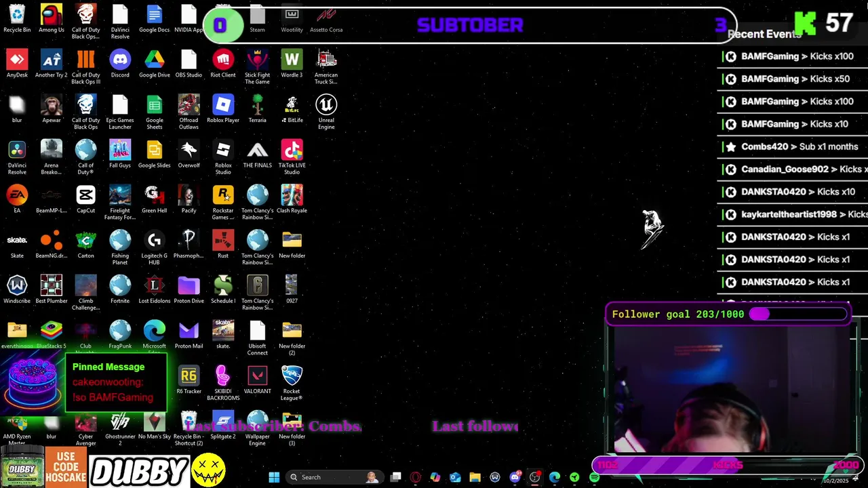Viewport: 868px width, 488px height.
Task: Launch Offroad Outlaws desktop icon
Action: (x=189, y=112)
